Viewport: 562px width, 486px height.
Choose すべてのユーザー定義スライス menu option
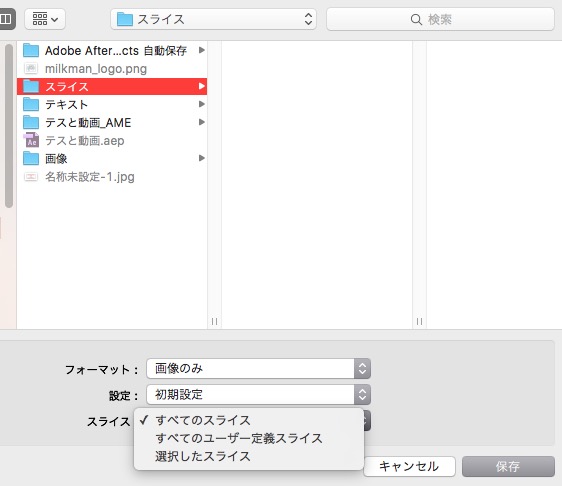tap(249, 438)
